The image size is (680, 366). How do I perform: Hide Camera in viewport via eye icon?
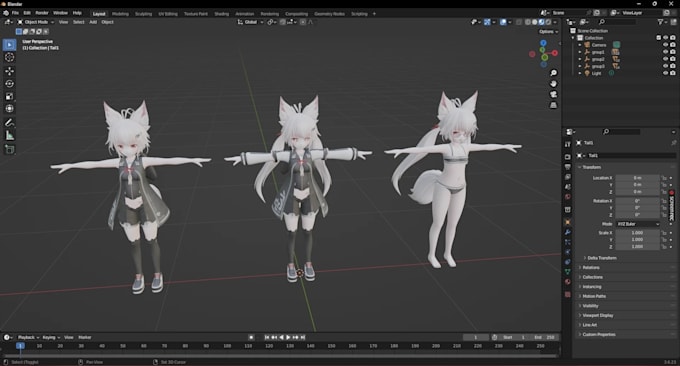[665, 45]
